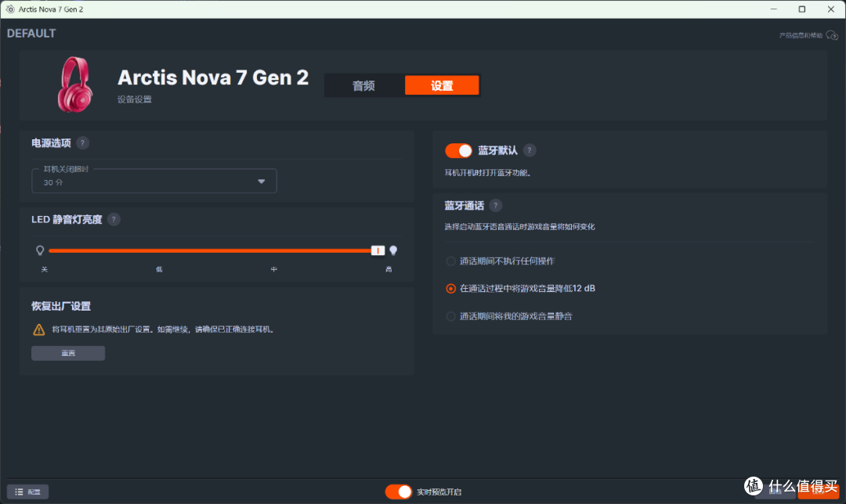Minimize the Arctis Nova 7 Gen 2 window

point(774,9)
